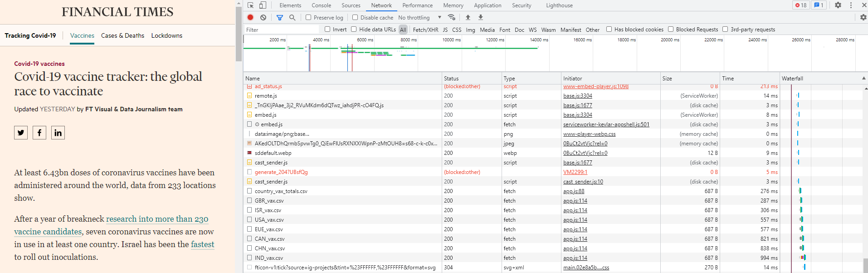Sort requests by the Initiator column
The height and width of the screenshot is (273, 868).
610,79
